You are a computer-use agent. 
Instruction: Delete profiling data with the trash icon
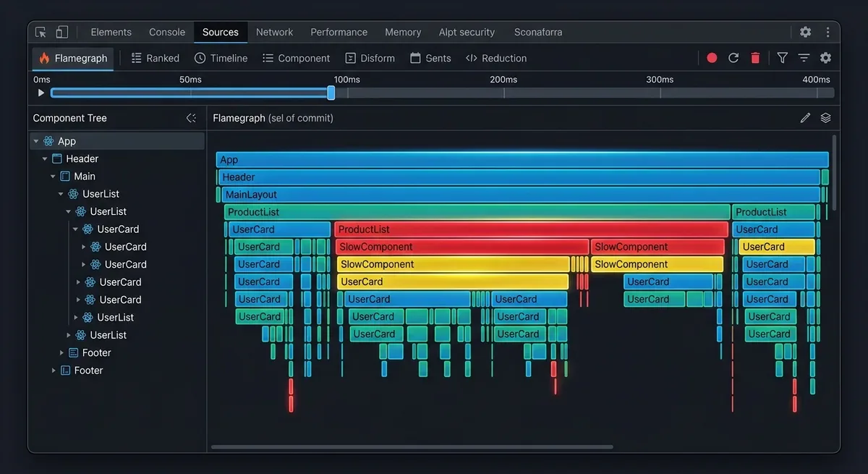click(755, 58)
